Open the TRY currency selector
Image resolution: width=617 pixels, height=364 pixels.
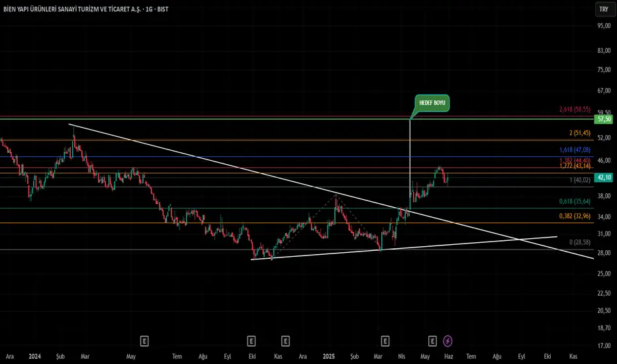[x=604, y=9]
